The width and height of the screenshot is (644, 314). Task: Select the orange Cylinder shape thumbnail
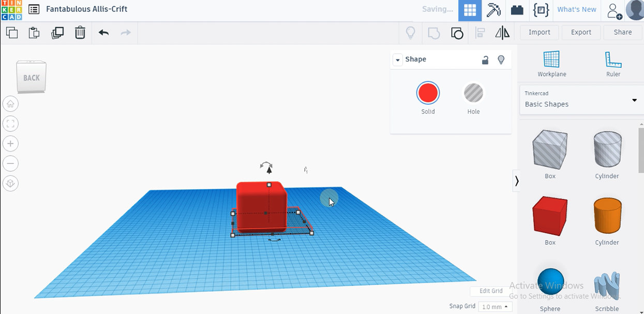point(607,216)
